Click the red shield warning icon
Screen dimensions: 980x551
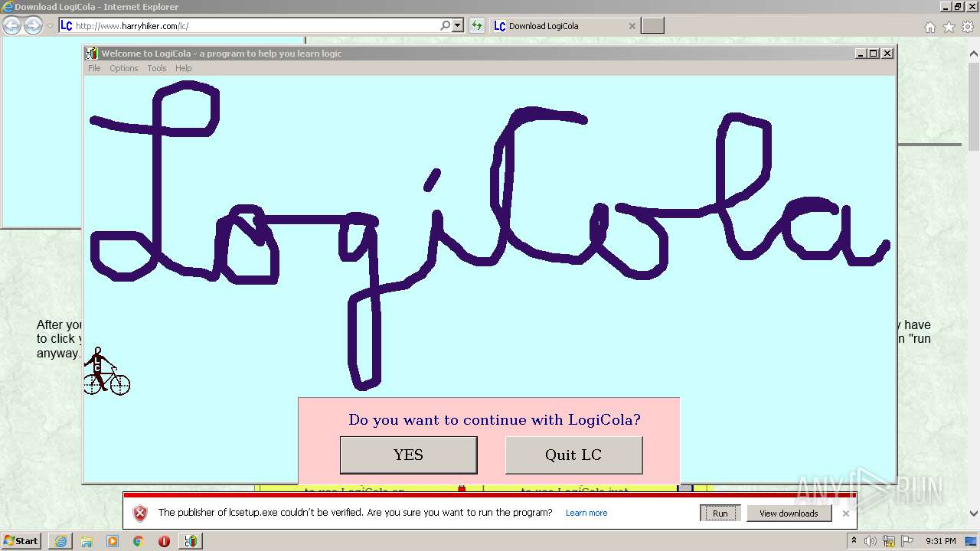tap(140, 514)
